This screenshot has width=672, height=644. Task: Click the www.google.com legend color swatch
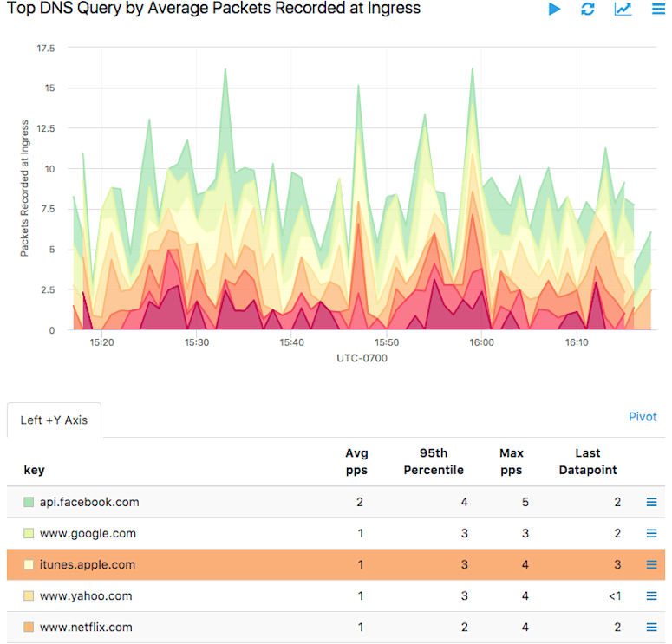click(29, 533)
